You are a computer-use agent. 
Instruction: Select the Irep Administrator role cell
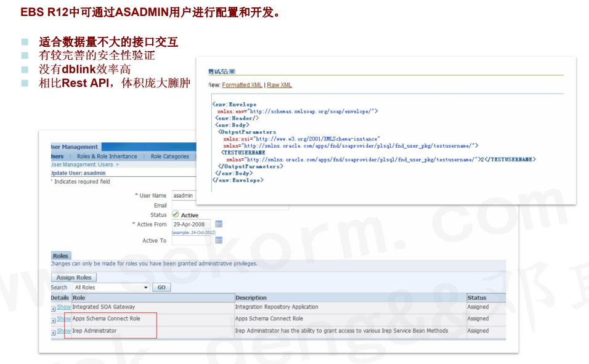[94, 331]
